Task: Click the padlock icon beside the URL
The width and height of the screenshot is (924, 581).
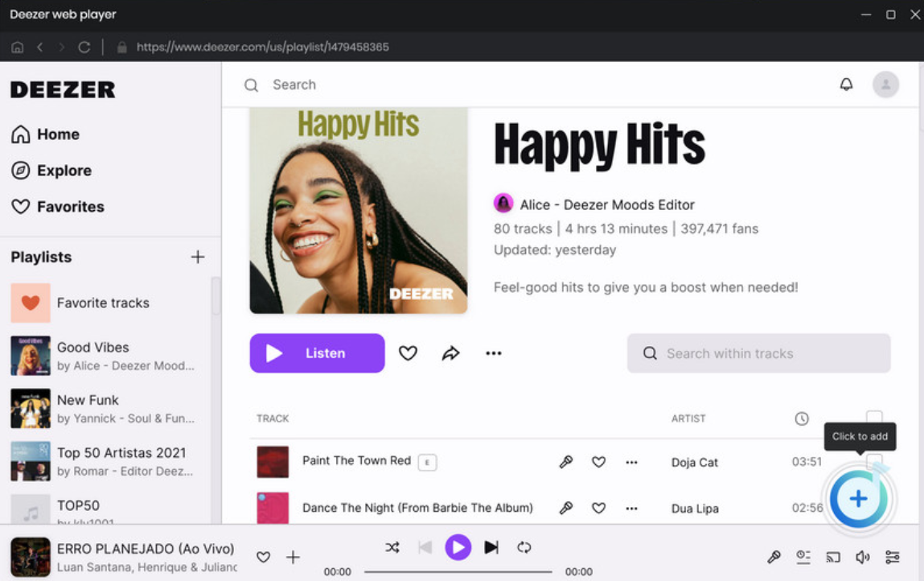Action: (122, 47)
